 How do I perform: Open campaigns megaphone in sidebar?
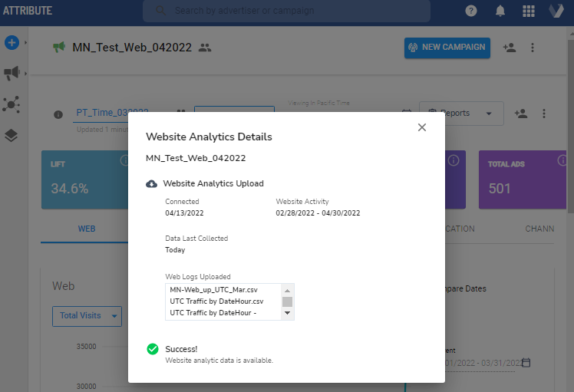(x=12, y=74)
